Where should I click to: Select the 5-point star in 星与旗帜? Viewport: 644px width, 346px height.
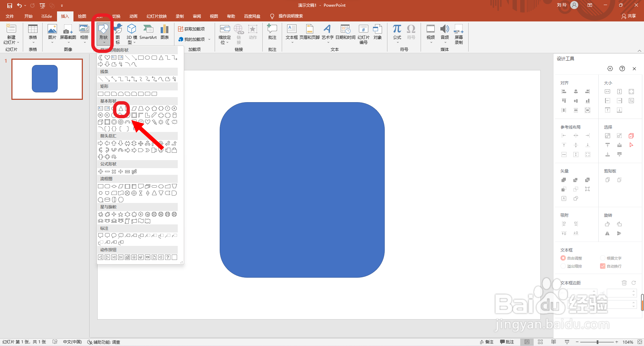121,214
